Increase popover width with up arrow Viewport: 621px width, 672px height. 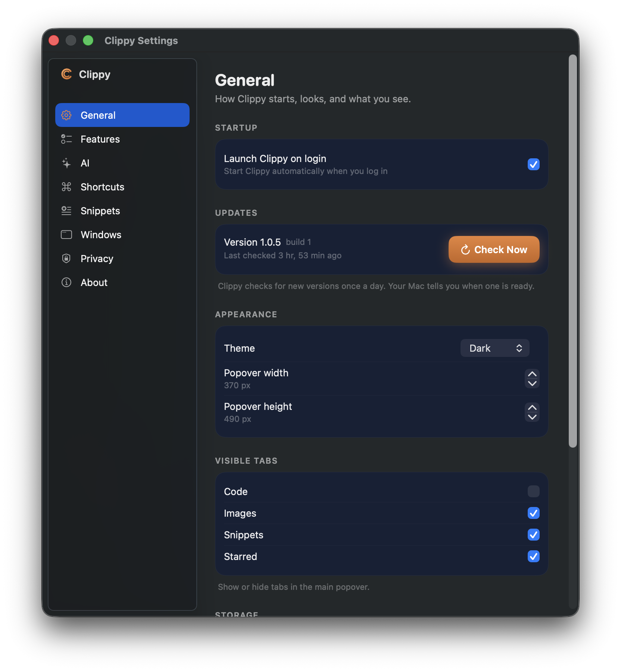click(532, 374)
